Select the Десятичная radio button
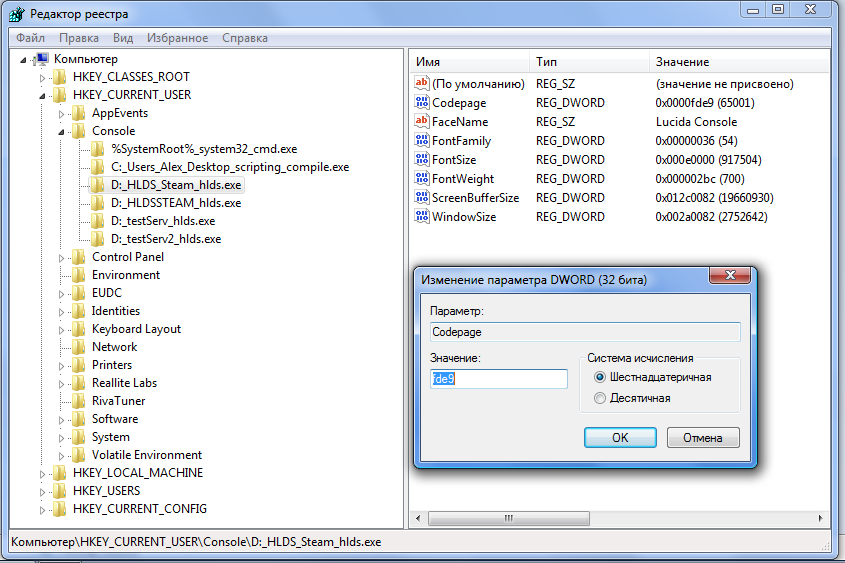The image size is (845, 563). coord(599,398)
